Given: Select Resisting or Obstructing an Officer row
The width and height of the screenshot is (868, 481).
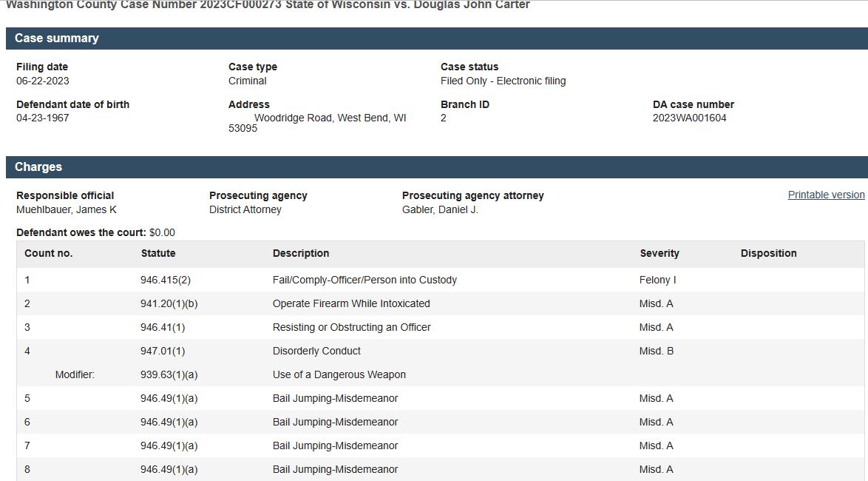Looking at the screenshot, I should [x=441, y=328].
